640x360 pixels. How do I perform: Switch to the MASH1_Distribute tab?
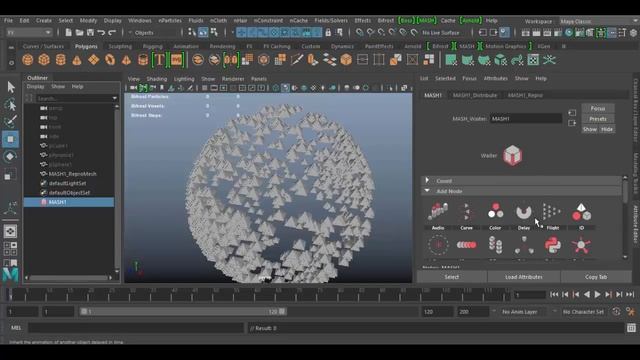(475, 95)
